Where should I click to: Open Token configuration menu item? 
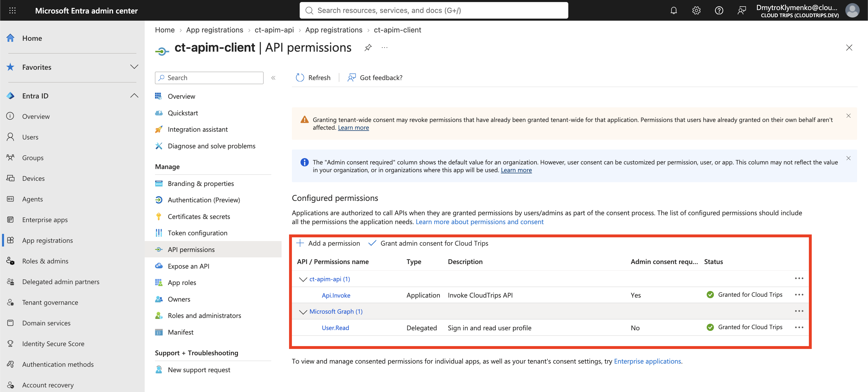tap(197, 233)
